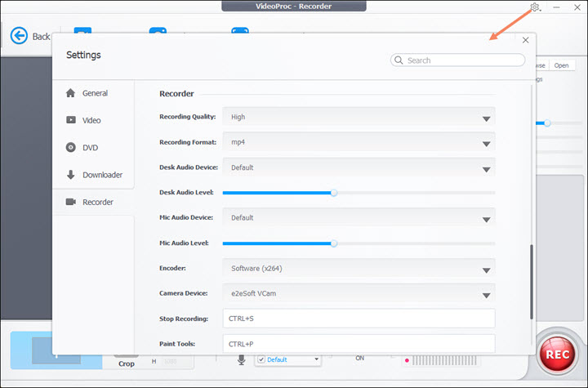The image size is (588, 388).
Task: Click the Settings dialog vertical scrollbar
Action: point(532,282)
